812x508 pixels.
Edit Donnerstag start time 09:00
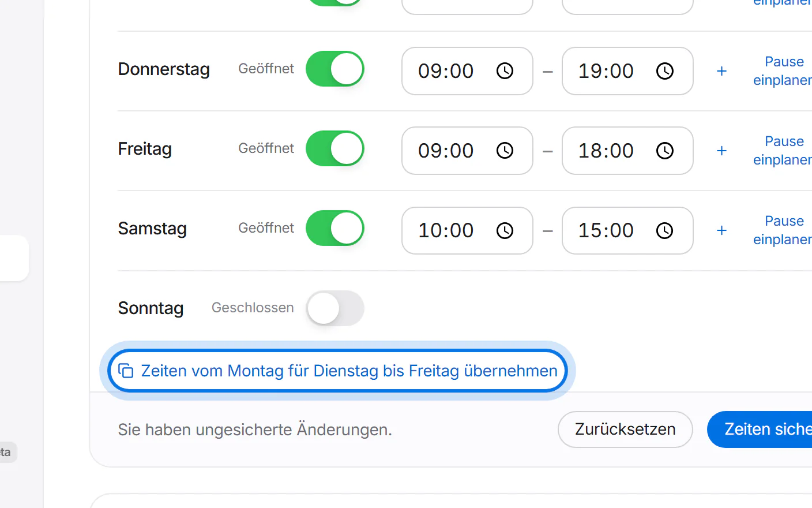(467, 71)
